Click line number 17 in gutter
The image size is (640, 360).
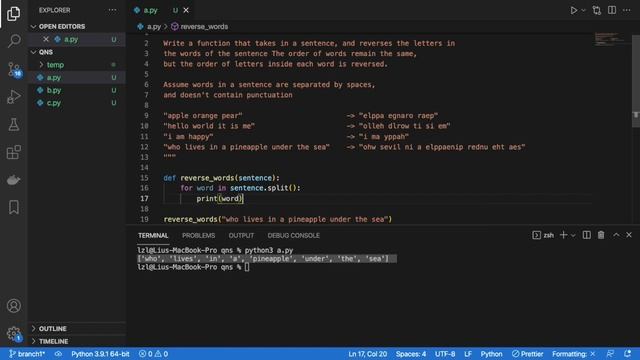pos(144,199)
